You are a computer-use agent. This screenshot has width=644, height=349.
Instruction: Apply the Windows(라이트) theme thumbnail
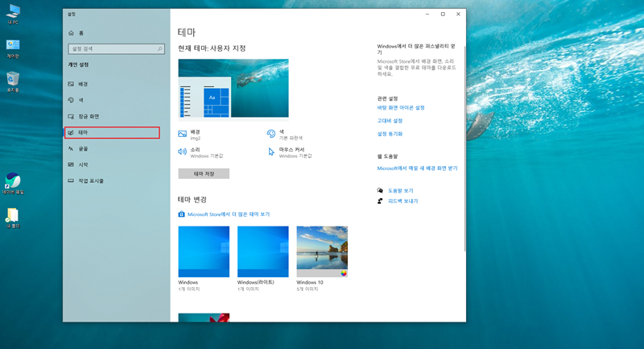[x=263, y=251]
